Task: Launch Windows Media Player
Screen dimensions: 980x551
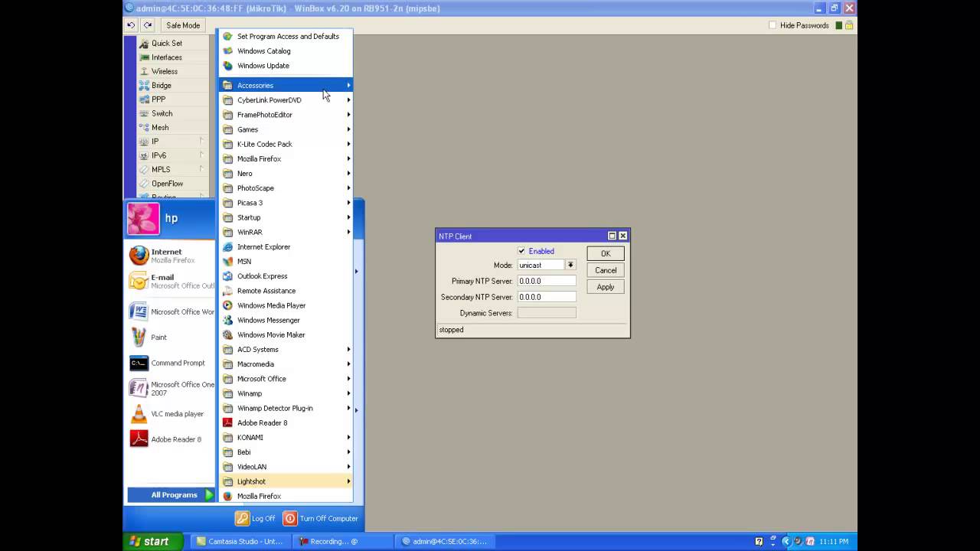Action: coord(286,305)
